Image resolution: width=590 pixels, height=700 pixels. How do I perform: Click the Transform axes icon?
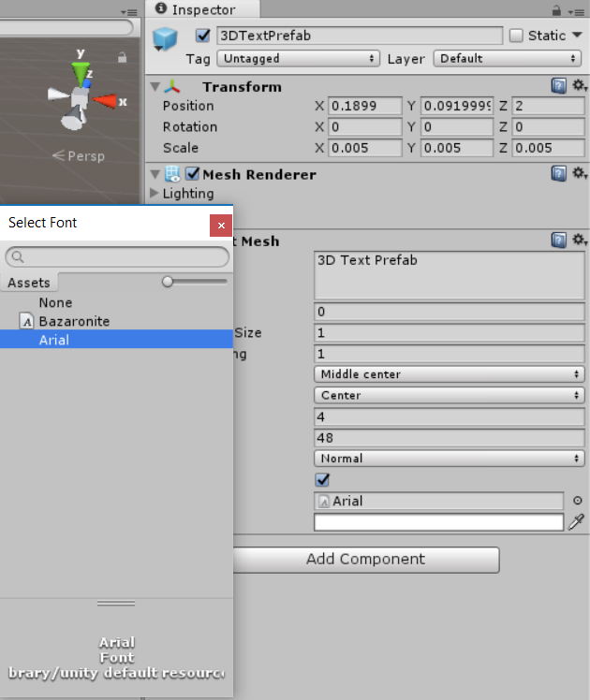pyautogui.click(x=172, y=87)
